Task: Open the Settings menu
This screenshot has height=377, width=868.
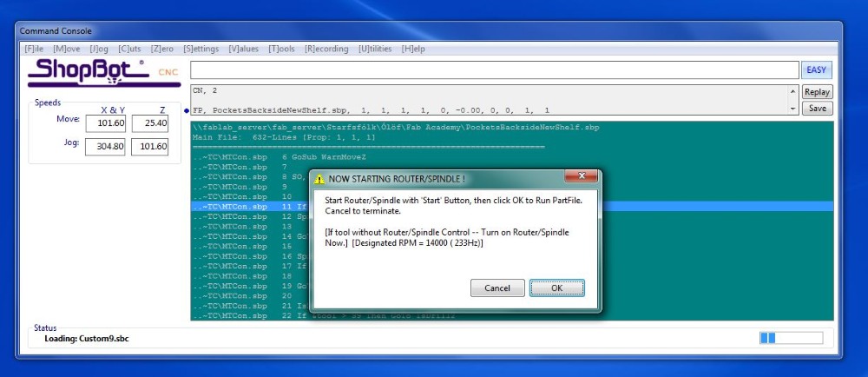Action: click(200, 50)
